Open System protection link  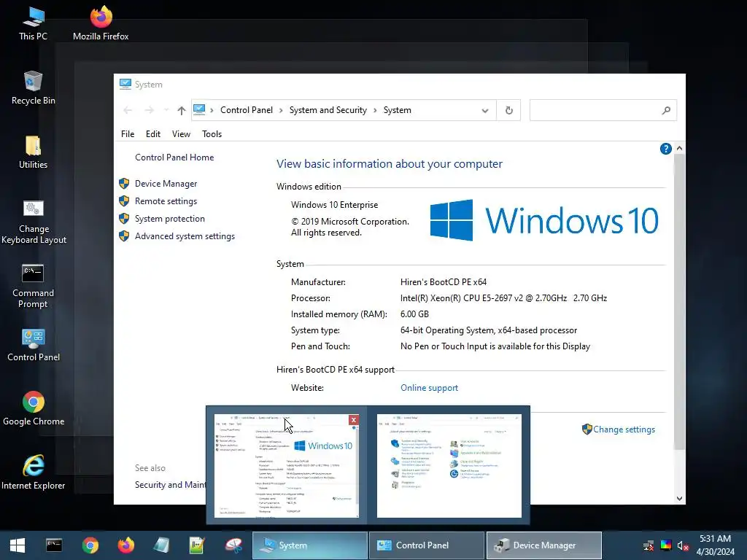coord(169,219)
